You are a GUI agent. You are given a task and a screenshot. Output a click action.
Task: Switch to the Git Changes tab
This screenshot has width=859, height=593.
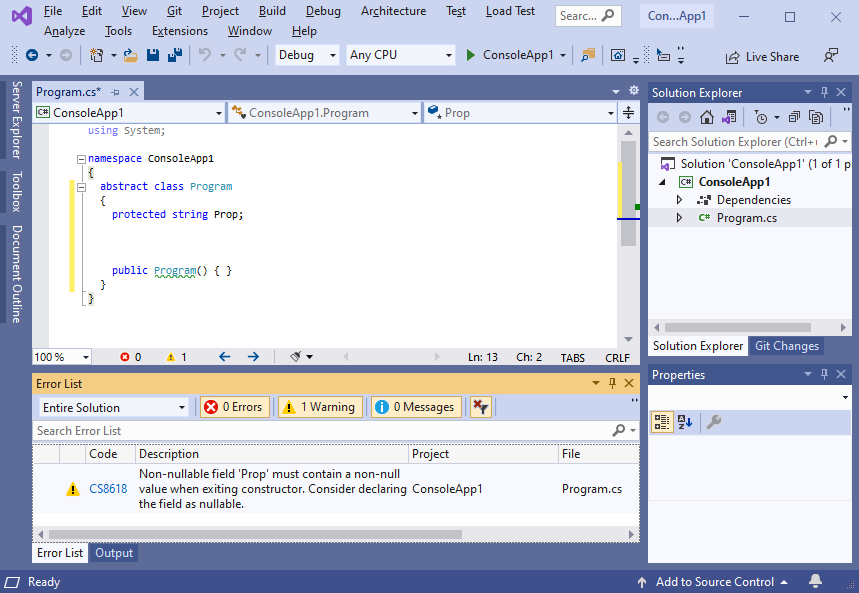coord(787,346)
